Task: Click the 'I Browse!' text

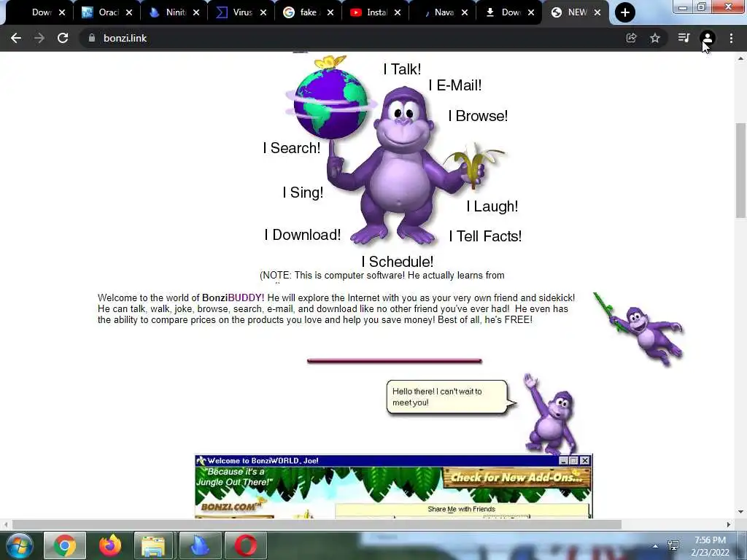Action: [x=478, y=116]
